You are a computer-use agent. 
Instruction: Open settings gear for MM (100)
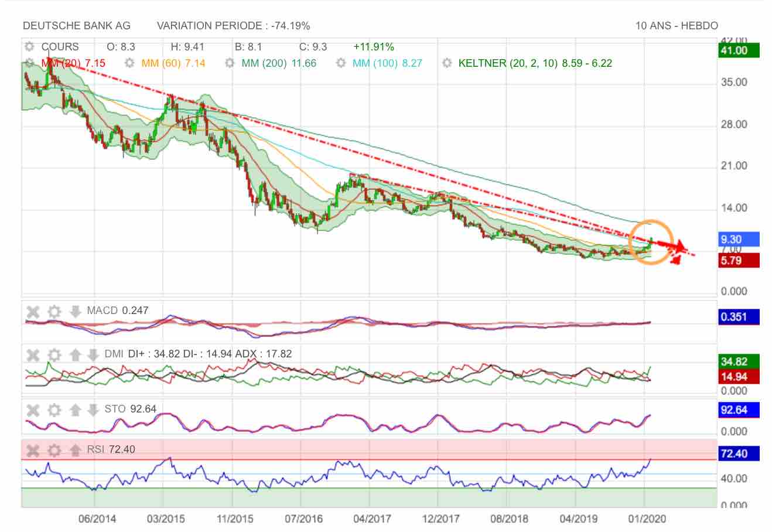coord(341,63)
